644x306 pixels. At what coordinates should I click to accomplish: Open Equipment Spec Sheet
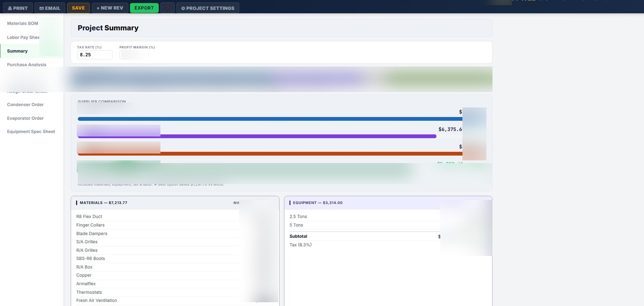click(31, 132)
